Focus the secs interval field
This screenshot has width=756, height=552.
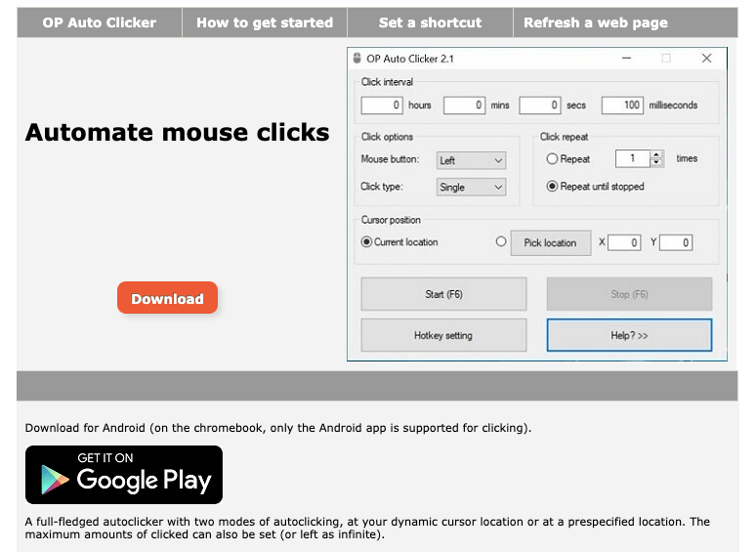(540, 106)
